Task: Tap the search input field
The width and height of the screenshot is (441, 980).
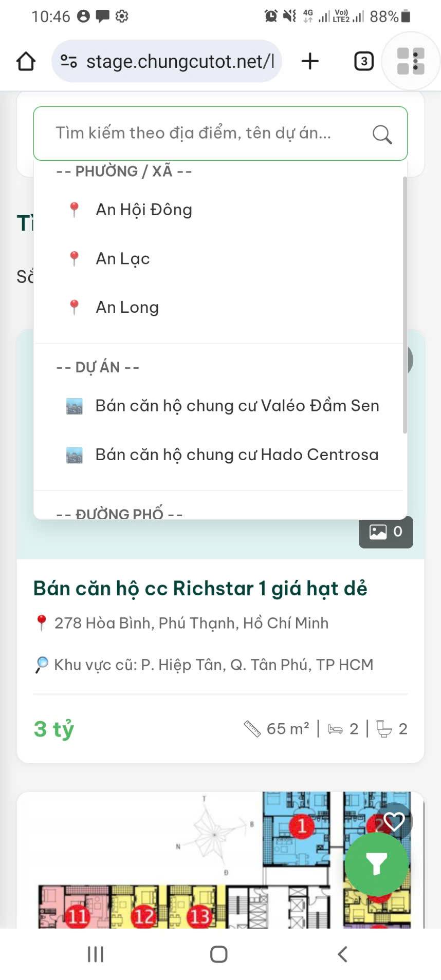Action: point(206,134)
